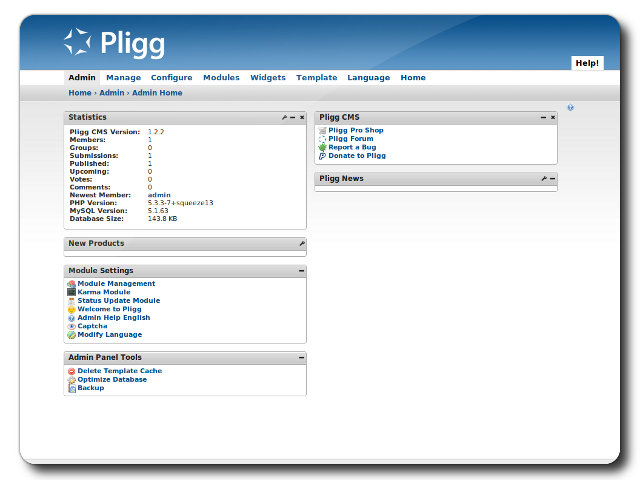The height and width of the screenshot is (480, 640).
Task: Click the Report a Bug icon
Action: 322,147
